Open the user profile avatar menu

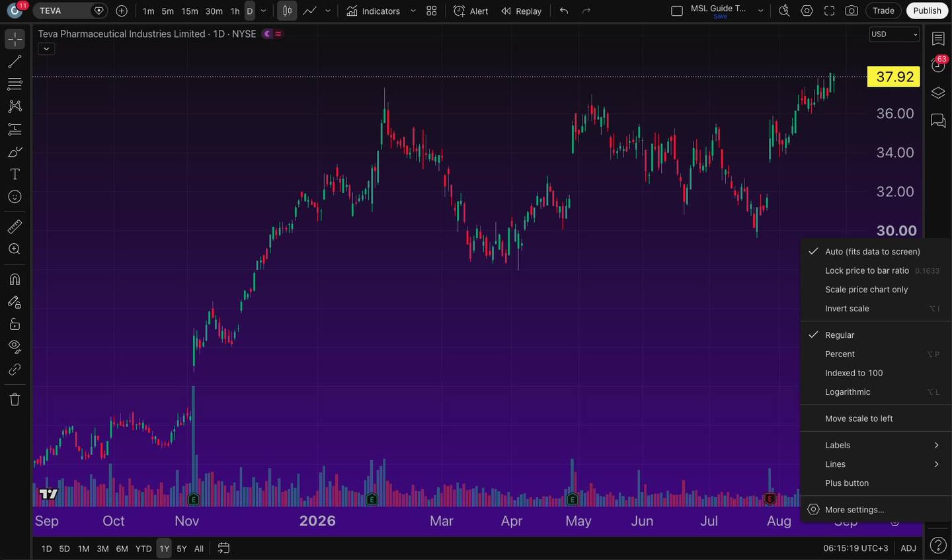[x=15, y=11]
